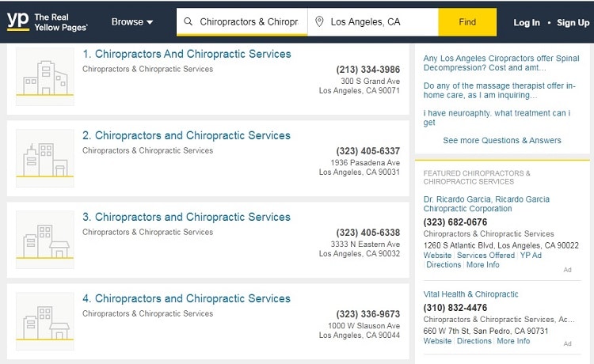The width and height of the screenshot is (594, 364).
Task: Click Directions for Vital Health & Chiropractic
Action: coord(474,341)
